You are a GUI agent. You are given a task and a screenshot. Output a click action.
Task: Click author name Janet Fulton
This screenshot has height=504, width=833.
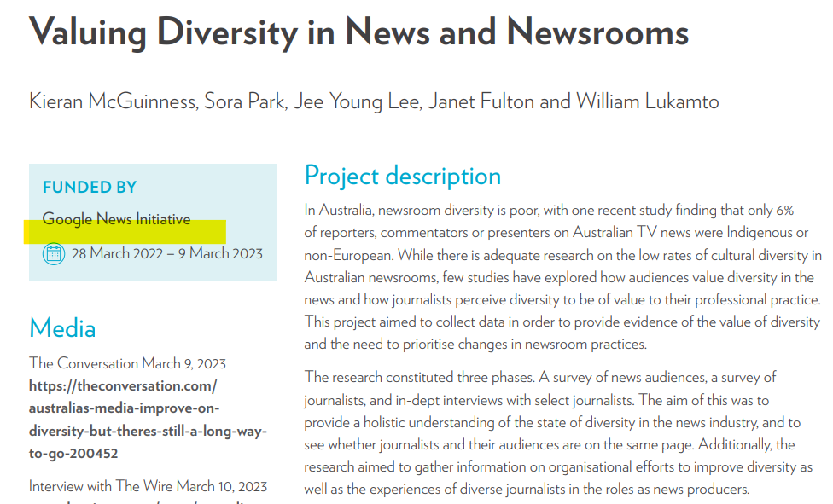click(x=481, y=101)
